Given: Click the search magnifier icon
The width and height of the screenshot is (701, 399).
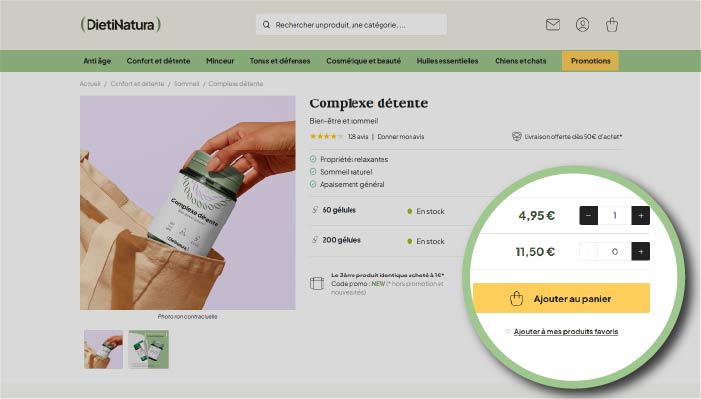Looking at the screenshot, I should pyautogui.click(x=266, y=25).
